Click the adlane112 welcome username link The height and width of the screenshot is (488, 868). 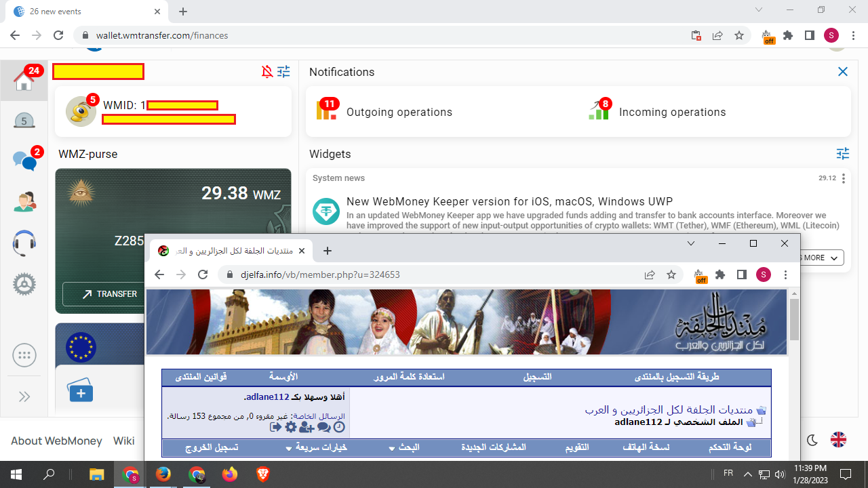tap(267, 397)
